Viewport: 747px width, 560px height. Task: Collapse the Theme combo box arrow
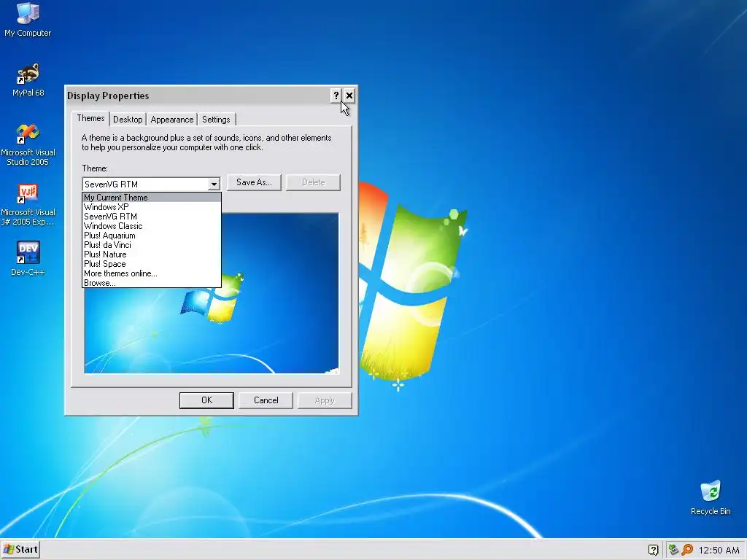coord(214,184)
